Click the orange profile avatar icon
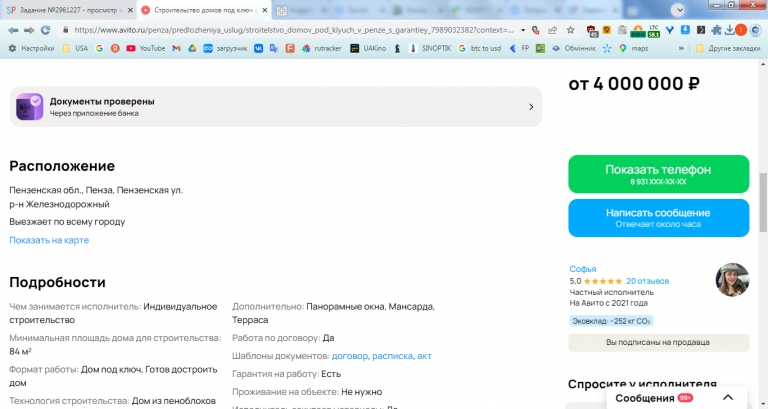Image resolution: width=768 pixels, height=409 pixels. (x=741, y=30)
